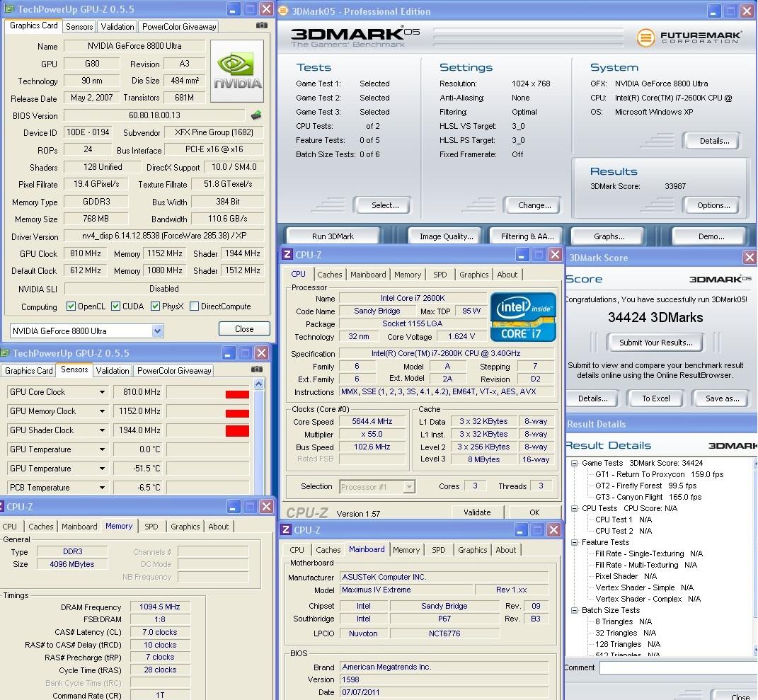The image size is (758, 700).
Task: Click OK button in CPU-Z processor window
Action: pyautogui.click(x=534, y=512)
